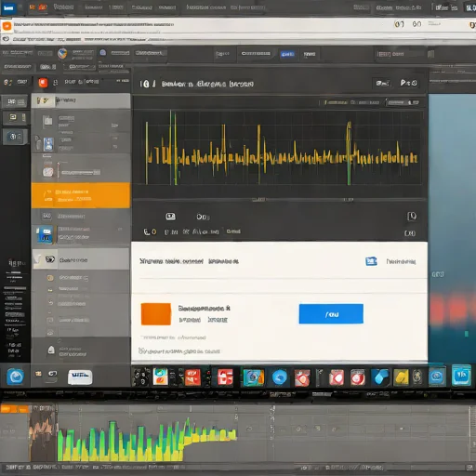Select the blue highlighted tab in the top toolbar
Image resolution: width=476 pixels, height=476 pixels.
point(287,54)
